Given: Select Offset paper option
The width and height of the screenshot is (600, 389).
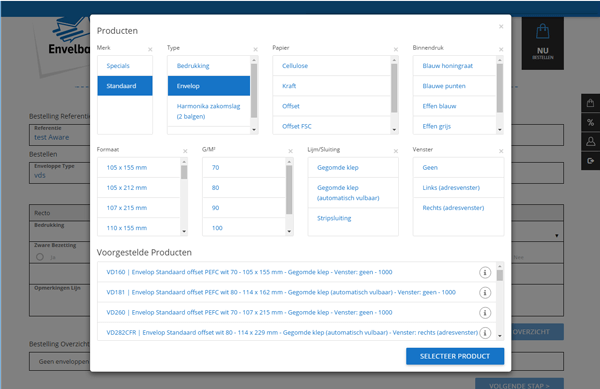Looking at the screenshot, I should 332,106.
